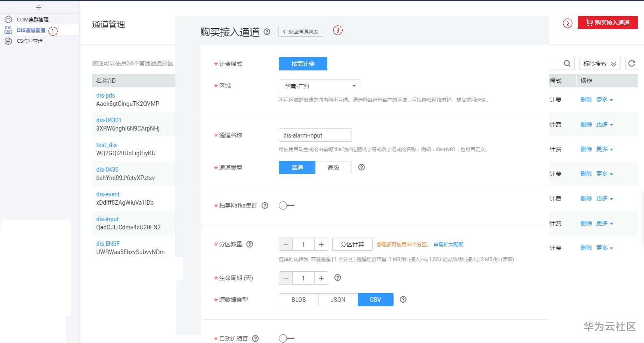Select 普通 channel type
Image resolution: width=644 pixels, height=343 pixels.
click(x=297, y=168)
